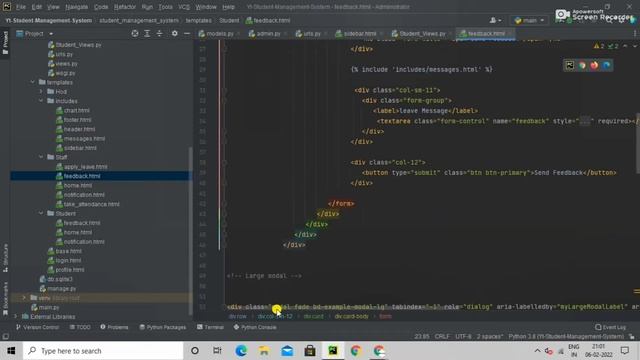Viewport: 640px width, 360px height.
Task: Collapse the includes folder
Action: 41,101
